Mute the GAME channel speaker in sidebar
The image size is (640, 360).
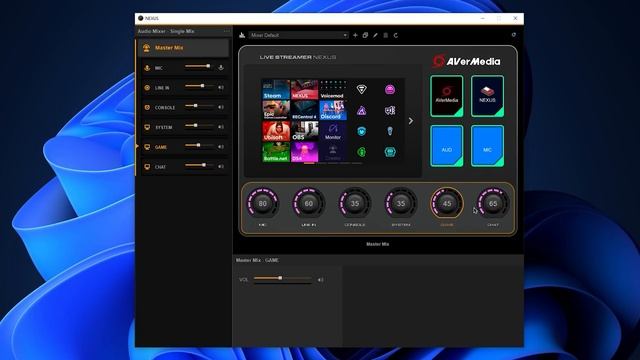(x=221, y=147)
